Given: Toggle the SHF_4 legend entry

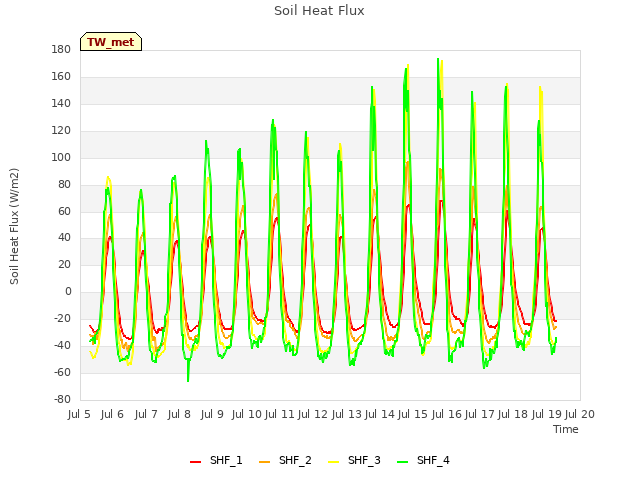Looking at the screenshot, I should tap(423, 460).
